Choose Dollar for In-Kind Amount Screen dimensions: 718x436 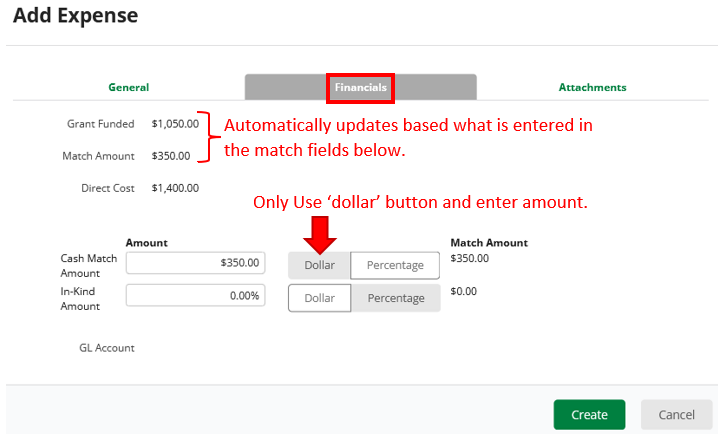click(x=319, y=298)
